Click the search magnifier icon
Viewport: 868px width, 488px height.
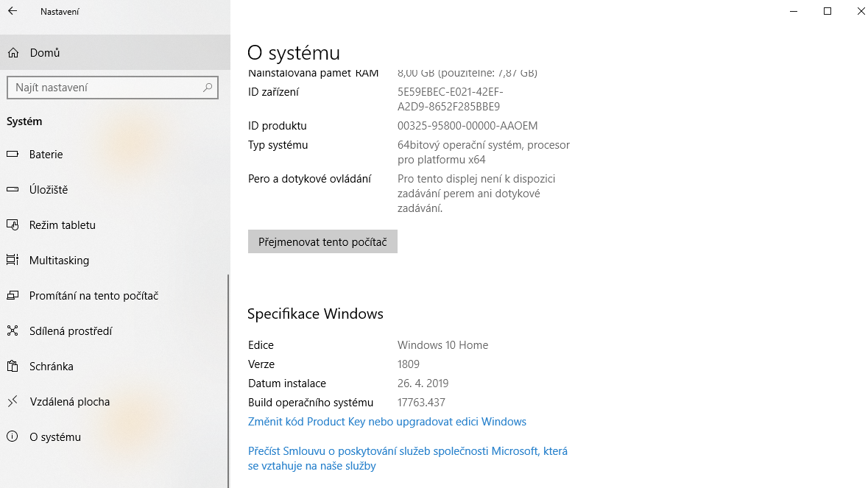208,88
